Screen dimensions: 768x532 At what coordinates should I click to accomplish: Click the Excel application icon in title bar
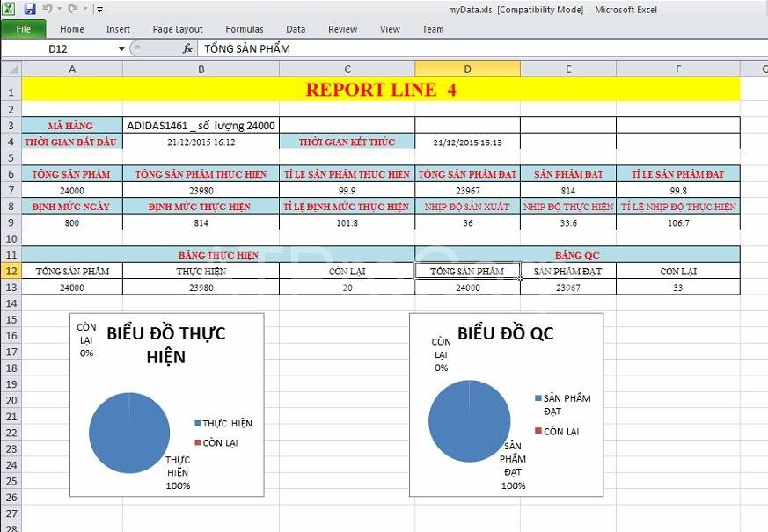pyautogui.click(x=10, y=9)
